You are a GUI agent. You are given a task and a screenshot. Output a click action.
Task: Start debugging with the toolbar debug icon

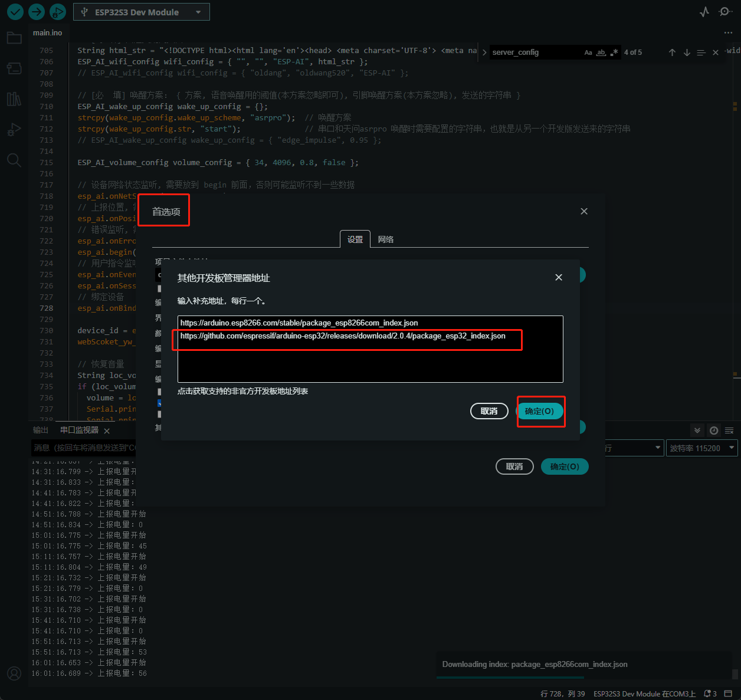pyautogui.click(x=57, y=12)
